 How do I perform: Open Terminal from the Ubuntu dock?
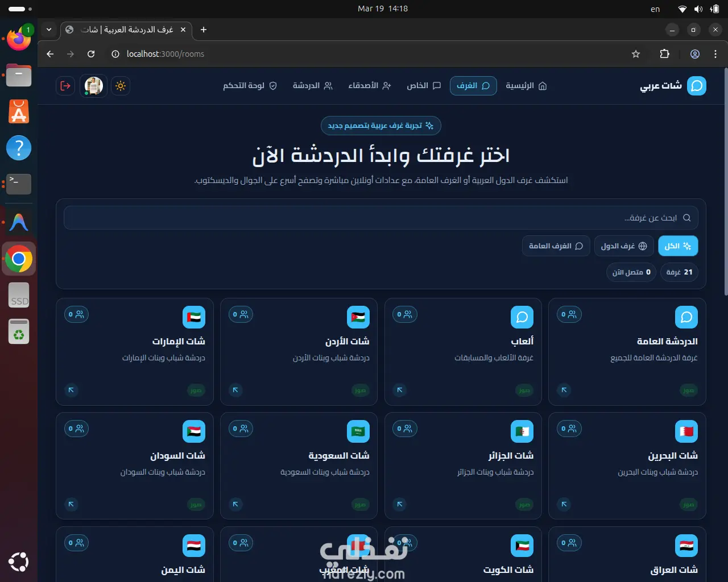[x=19, y=184]
